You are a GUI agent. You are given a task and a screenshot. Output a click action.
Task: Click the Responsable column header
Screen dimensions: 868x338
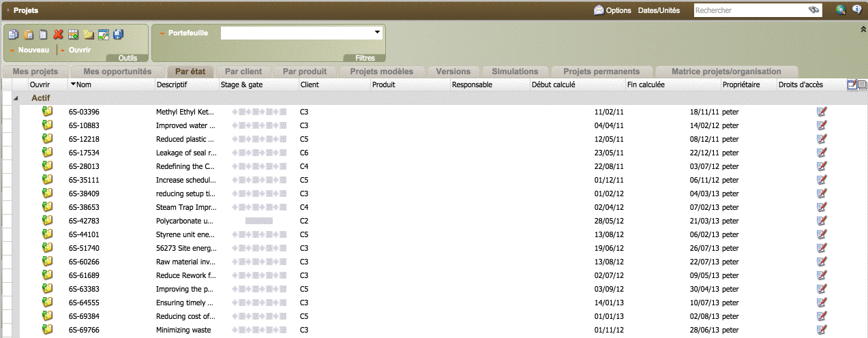click(x=490, y=84)
